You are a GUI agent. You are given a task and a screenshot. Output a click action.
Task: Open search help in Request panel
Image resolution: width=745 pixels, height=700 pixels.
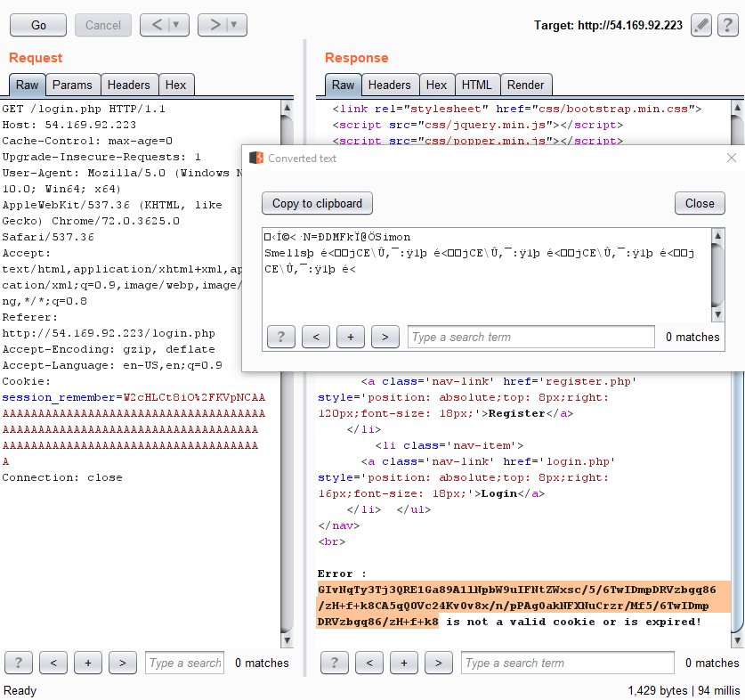click(19, 663)
